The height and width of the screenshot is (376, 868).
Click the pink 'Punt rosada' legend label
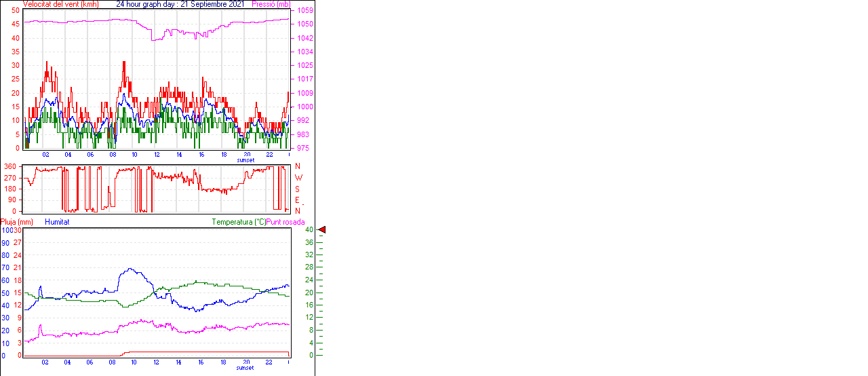click(285, 222)
